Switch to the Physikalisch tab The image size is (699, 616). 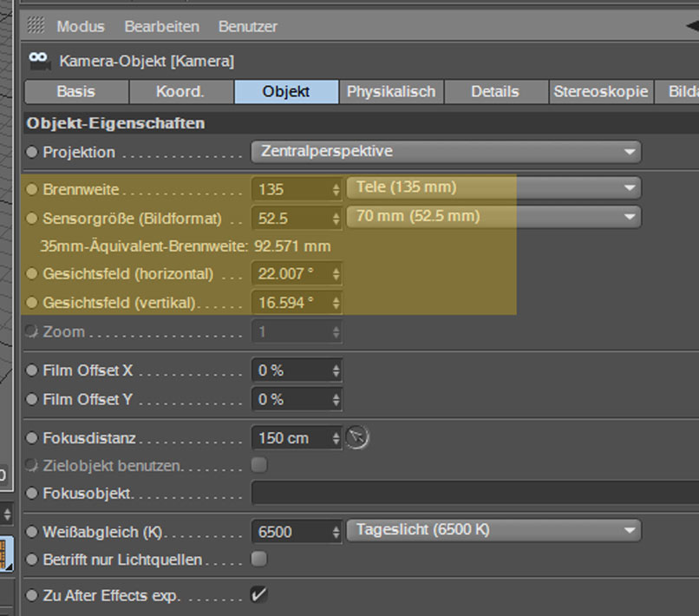[x=391, y=92]
